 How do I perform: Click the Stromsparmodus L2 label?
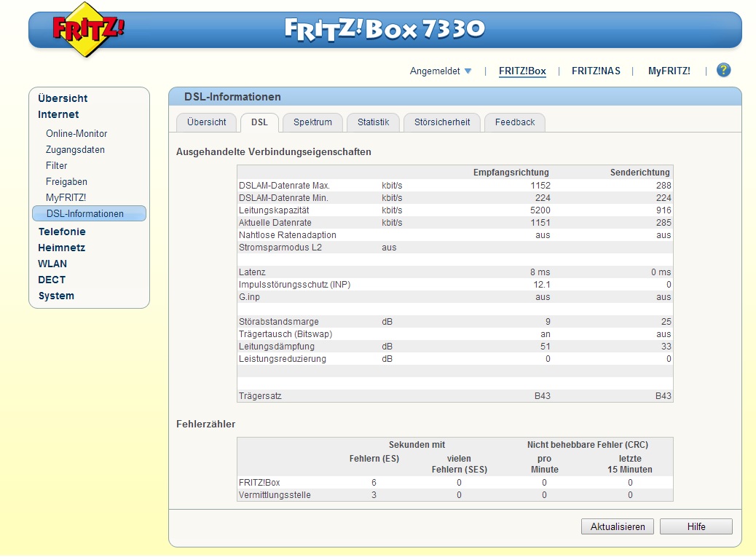click(280, 248)
